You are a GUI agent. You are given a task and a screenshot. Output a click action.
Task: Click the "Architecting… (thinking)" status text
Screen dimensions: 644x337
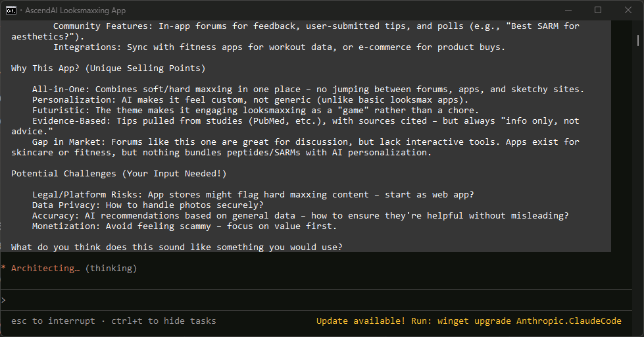pyautogui.click(x=74, y=269)
